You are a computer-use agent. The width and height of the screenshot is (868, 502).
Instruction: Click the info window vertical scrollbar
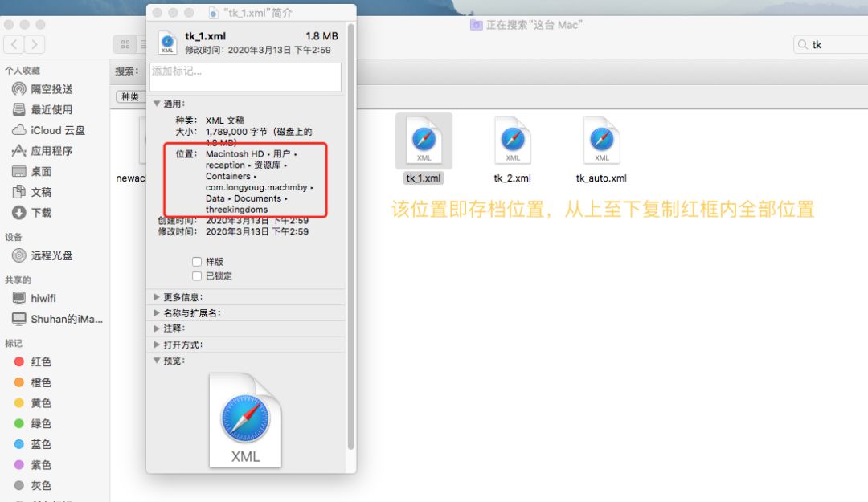(x=350, y=237)
